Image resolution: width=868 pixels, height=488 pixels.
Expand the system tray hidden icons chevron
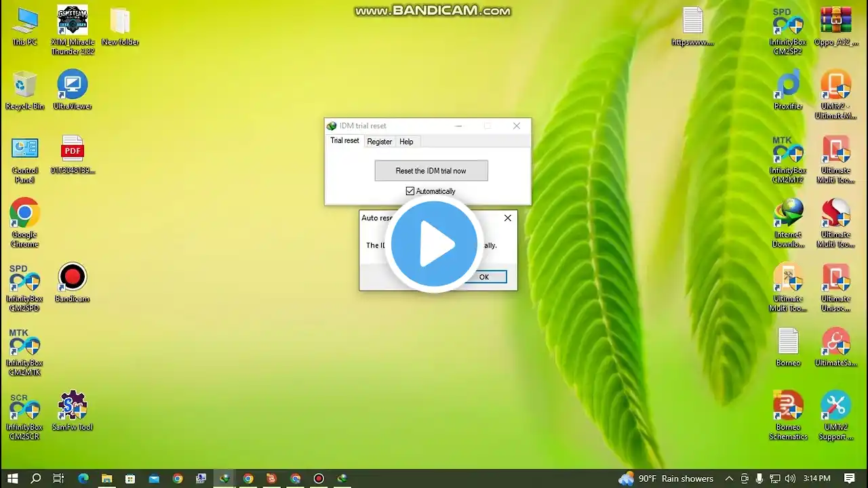click(729, 479)
